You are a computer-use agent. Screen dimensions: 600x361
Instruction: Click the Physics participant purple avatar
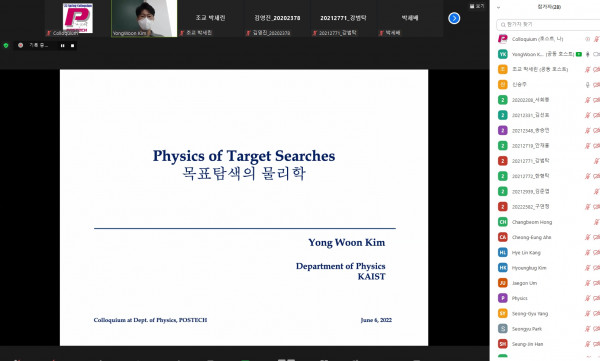pyautogui.click(x=502, y=298)
